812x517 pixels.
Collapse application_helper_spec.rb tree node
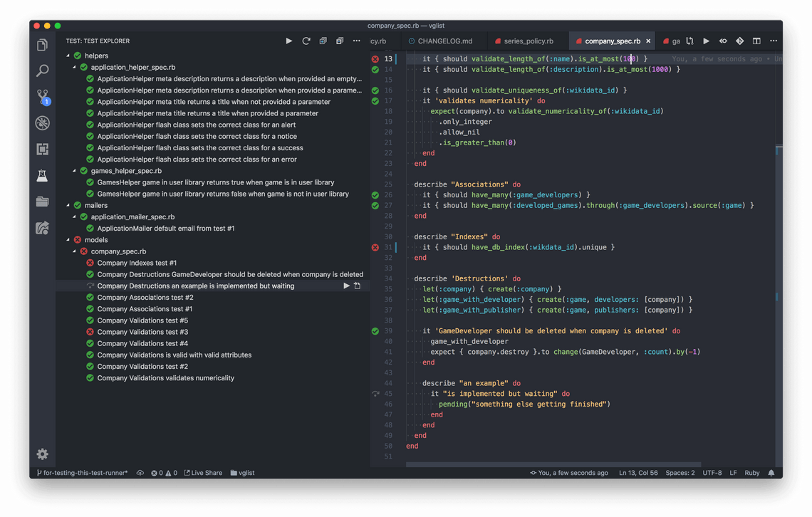click(74, 67)
